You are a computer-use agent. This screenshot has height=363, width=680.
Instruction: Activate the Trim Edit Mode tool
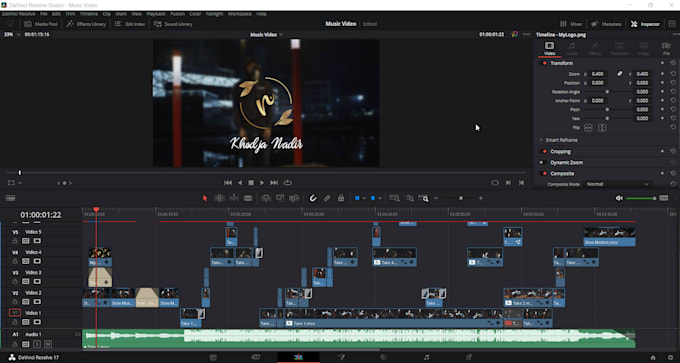[219, 198]
